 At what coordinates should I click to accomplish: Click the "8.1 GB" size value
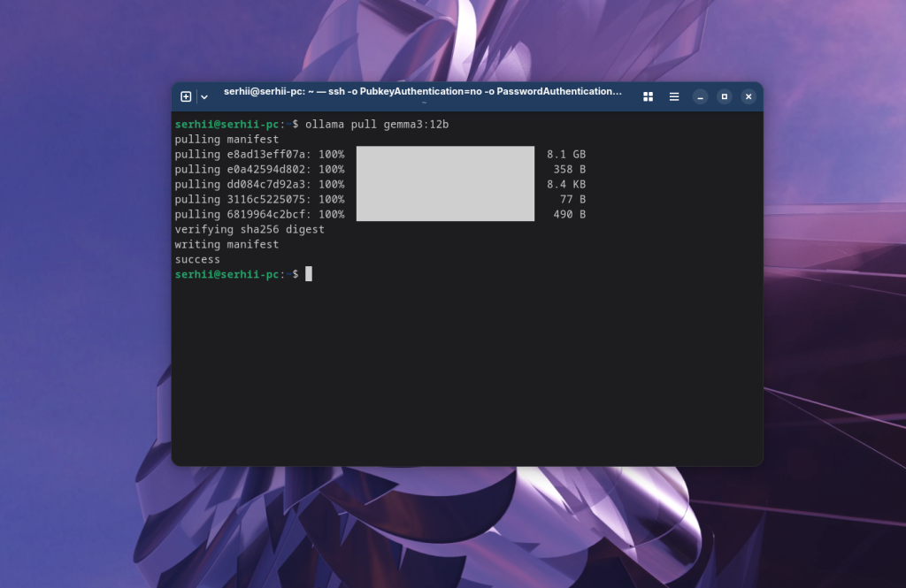(566, 154)
